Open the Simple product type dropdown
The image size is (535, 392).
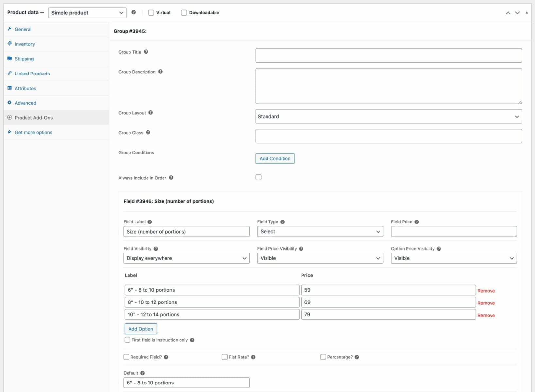click(x=87, y=13)
